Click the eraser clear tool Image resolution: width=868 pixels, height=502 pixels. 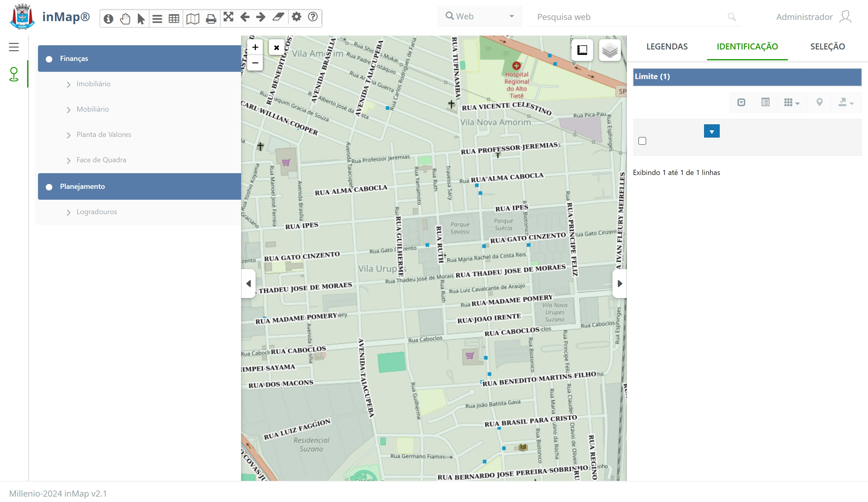tap(278, 17)
